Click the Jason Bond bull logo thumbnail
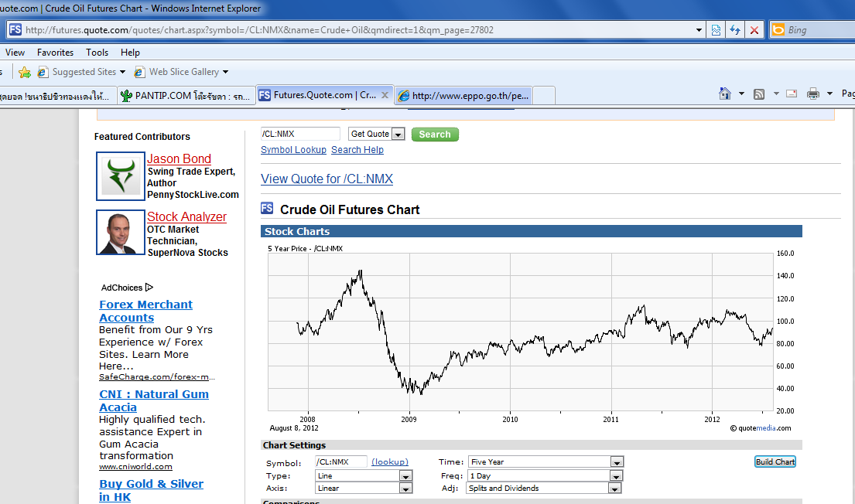Screen dimensions: 855x504 (x=121, y=176)
